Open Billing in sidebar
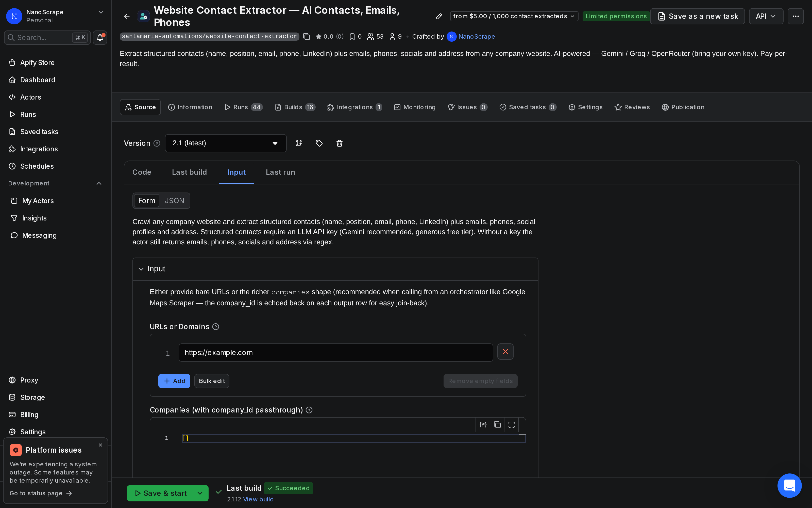 (56, 415)
